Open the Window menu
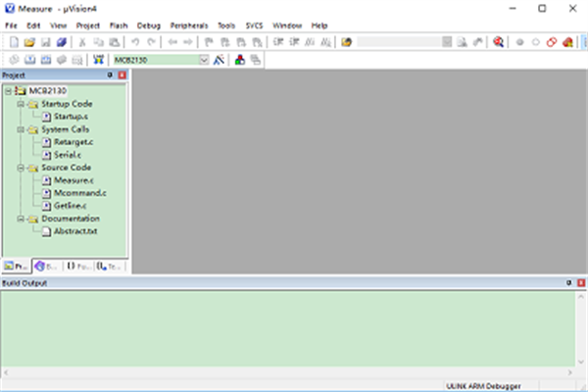 point(287,25)
